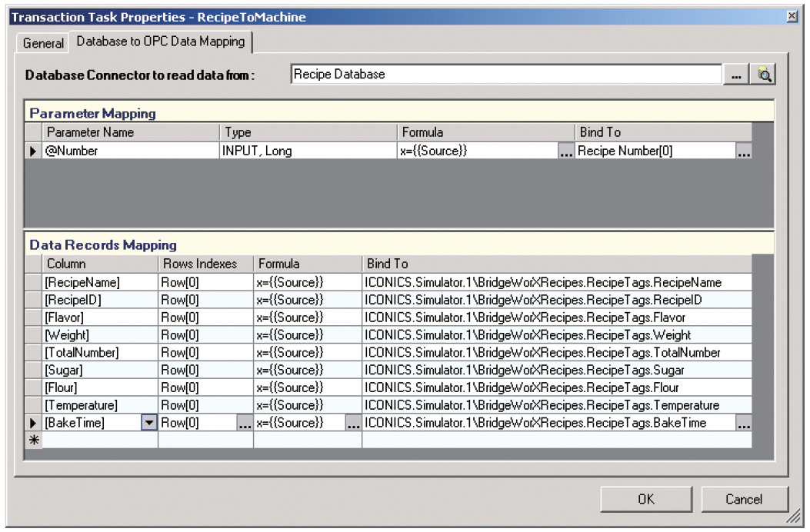
Task: Click the Rows Indexes column header
Action: [x=205, y=264]
